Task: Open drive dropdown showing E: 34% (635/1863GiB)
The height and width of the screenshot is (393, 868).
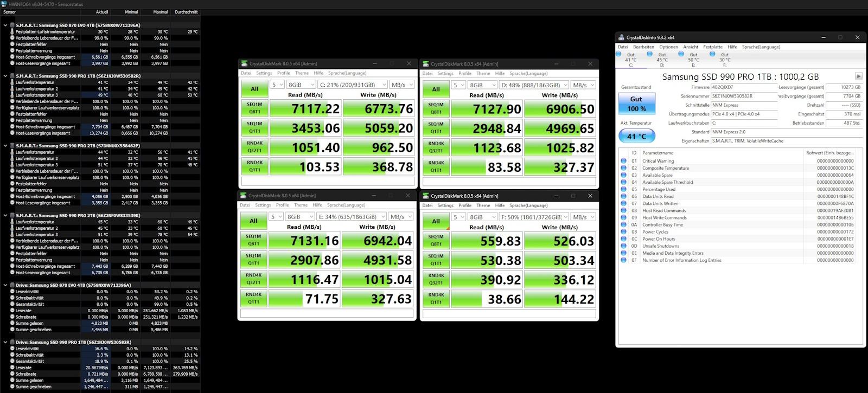Action: (x=352, y=217)
